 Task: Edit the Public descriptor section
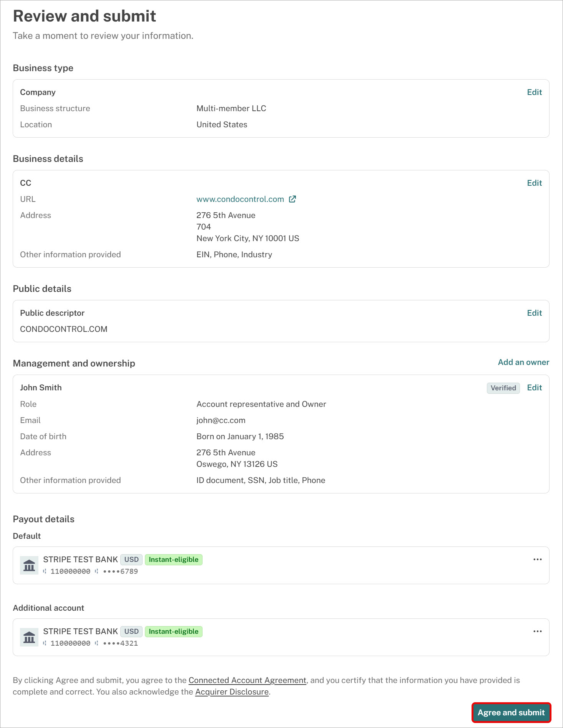534,313
